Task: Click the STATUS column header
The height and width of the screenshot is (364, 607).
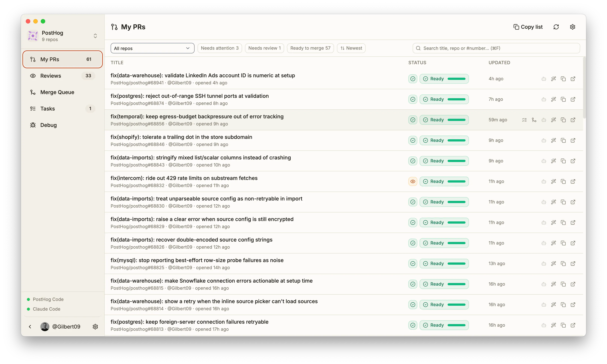Action: [x=417, y=63]
